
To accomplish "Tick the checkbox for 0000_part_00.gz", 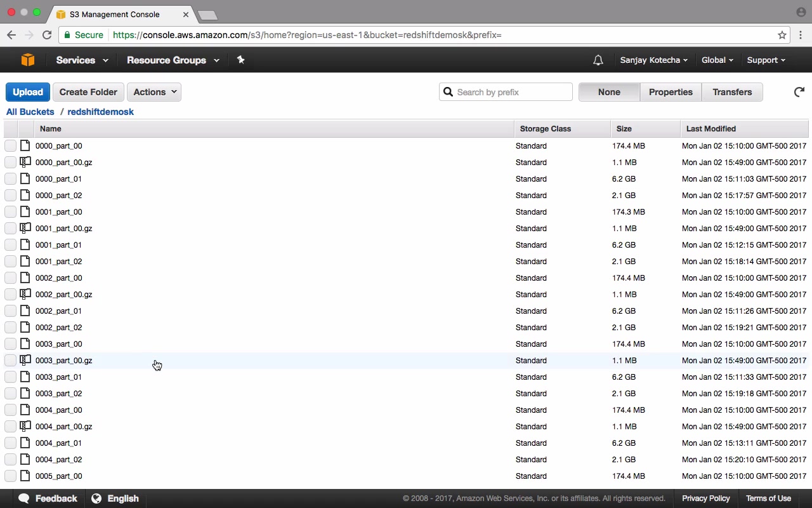I will tap(10, 162).
